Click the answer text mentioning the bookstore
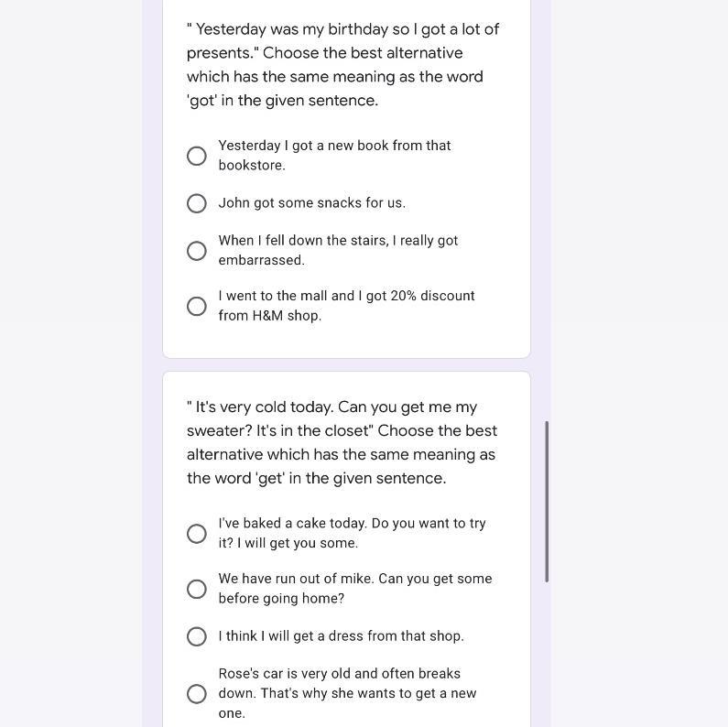Image resolution: width=728 pixels, height=727 pixels. (x=334, y=156)
